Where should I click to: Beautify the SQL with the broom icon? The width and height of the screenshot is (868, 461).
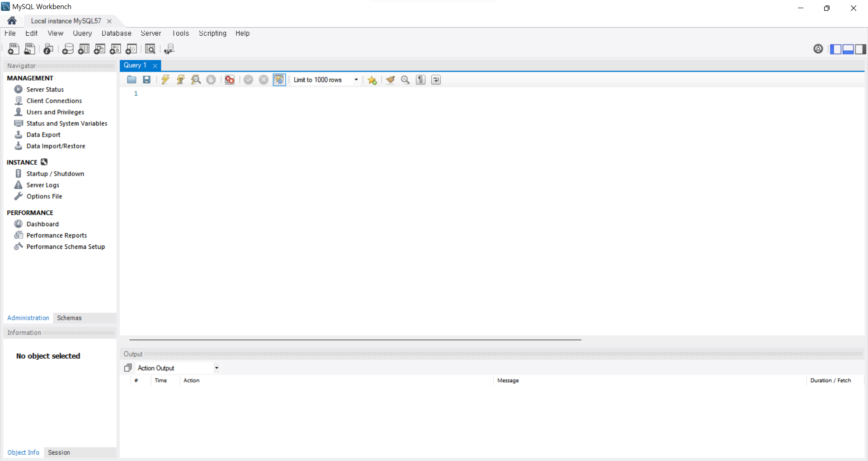[x=391, y=80]
